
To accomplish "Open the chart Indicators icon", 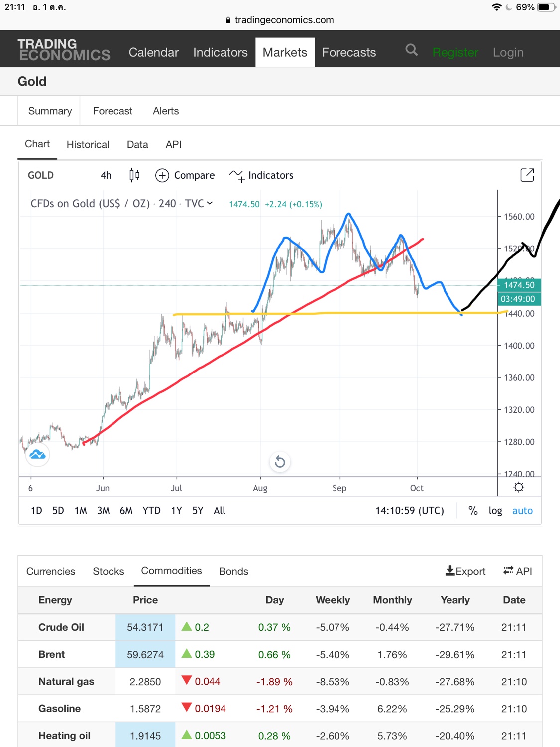I will (237, 175).
